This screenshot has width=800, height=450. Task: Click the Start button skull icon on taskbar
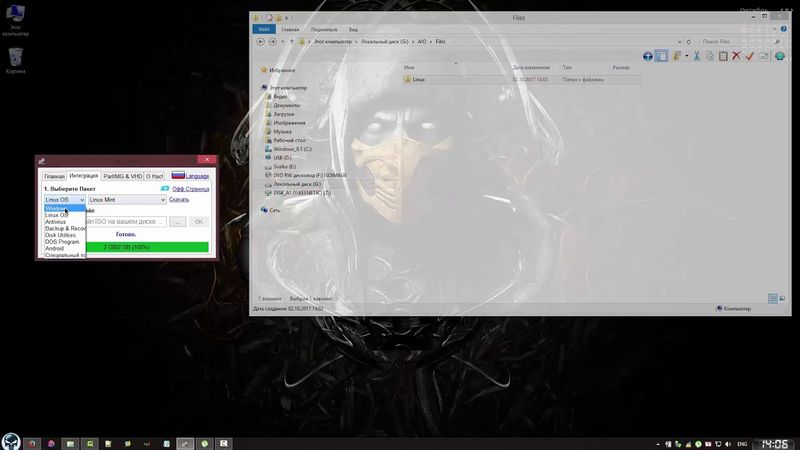coord(10,441)
